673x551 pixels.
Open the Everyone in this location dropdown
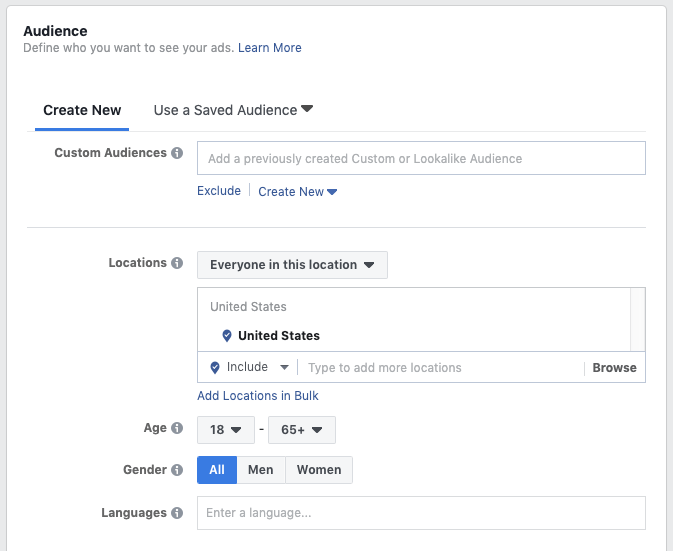tap(292, 265)
